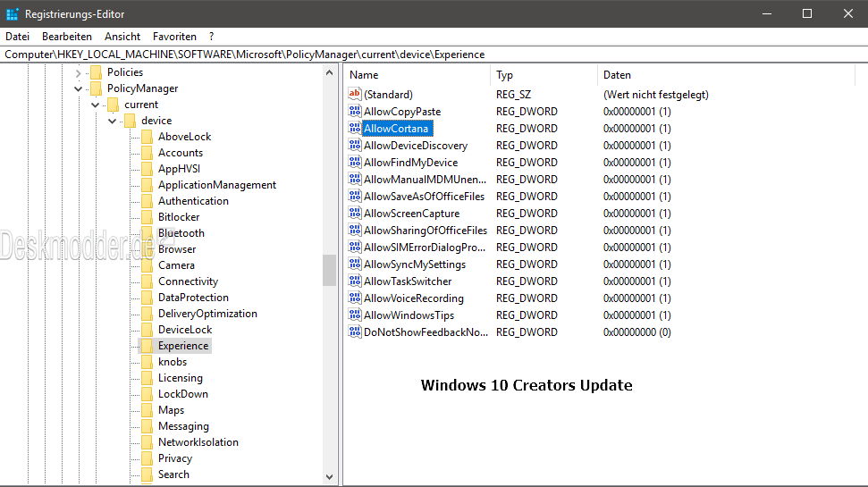The width and height of the screenshot is (868, 487).
Task: Click the DWORD icon beside AllowCortana
Action: click(x=355, y=129)
